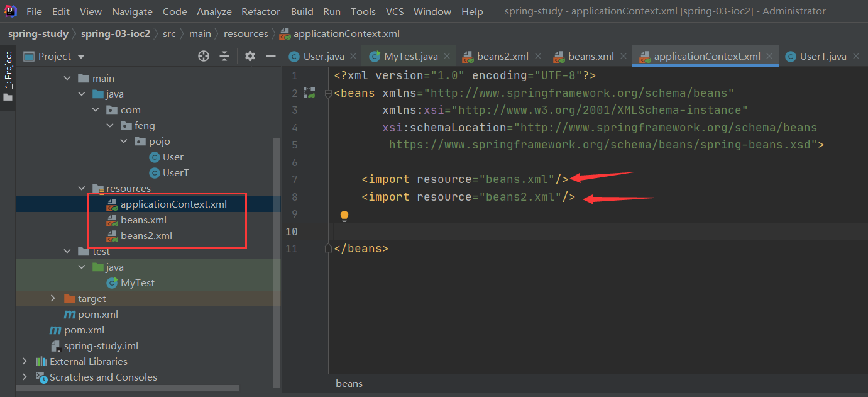Open the View menu
This screenshot has width=868, height=397.
91,11
